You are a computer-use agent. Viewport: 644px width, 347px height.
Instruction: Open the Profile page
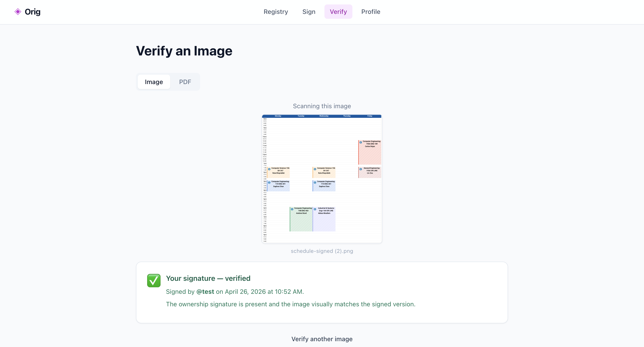[x=371, y=11]
